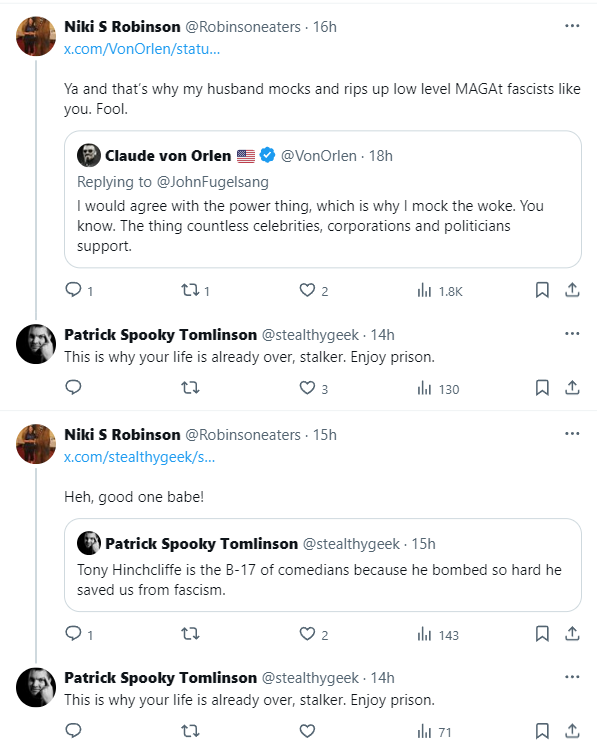Viewport: 597px width, 753px height.
Task: Open more options on 'Heh, good one babe!' tweet
Action: click(x=572, y=434)
